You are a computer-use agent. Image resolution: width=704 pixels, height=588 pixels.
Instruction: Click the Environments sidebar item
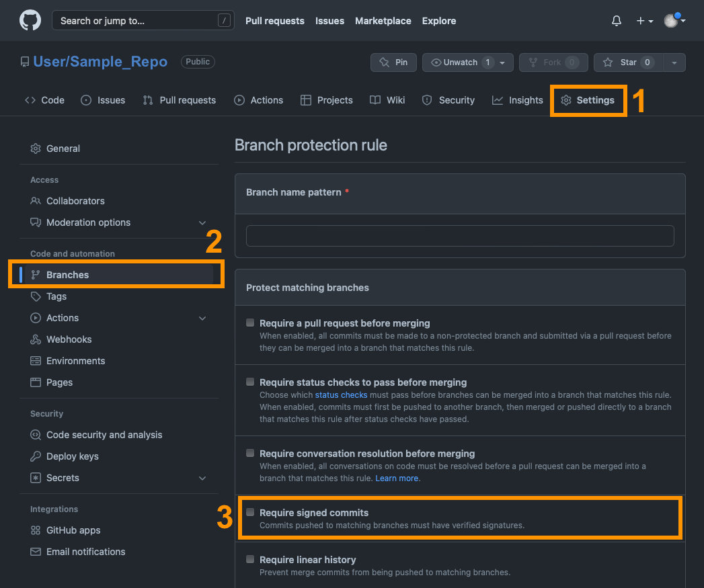(75, 361)
